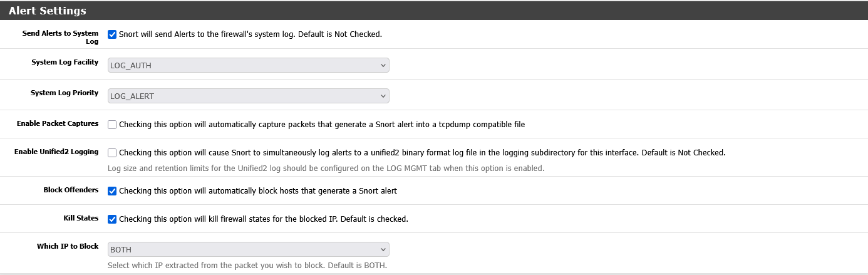
Task: Select the "System Log Facility" label text
Action: click(65, 62)
